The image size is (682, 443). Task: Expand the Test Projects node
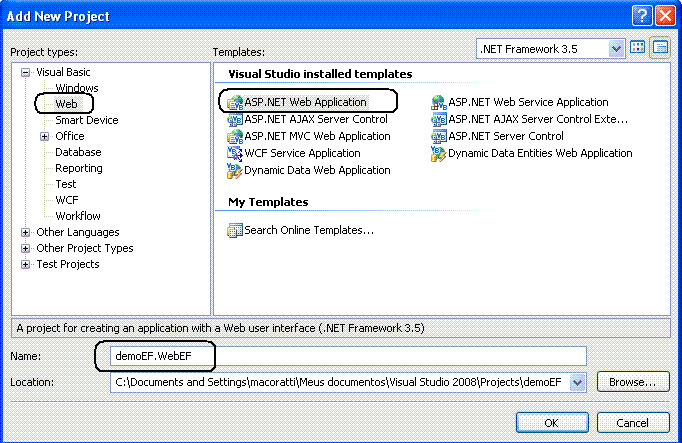click(x=26, y=264)
